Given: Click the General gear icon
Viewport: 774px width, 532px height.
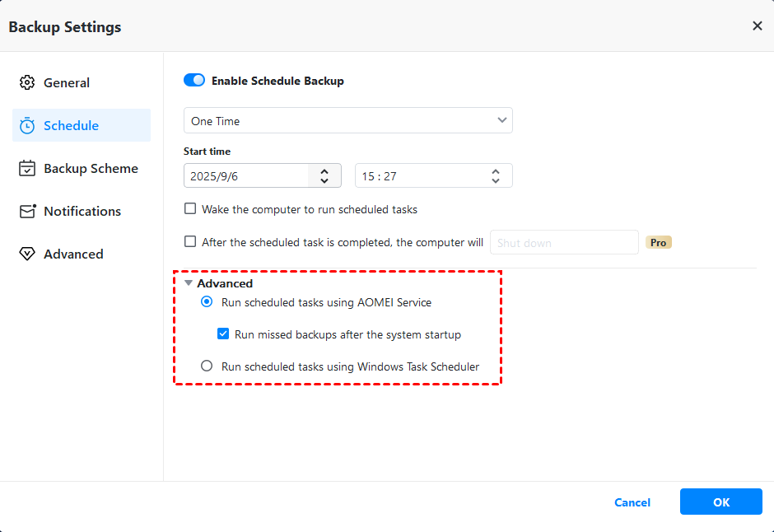Looking at the screenshot, I should 27,82.
